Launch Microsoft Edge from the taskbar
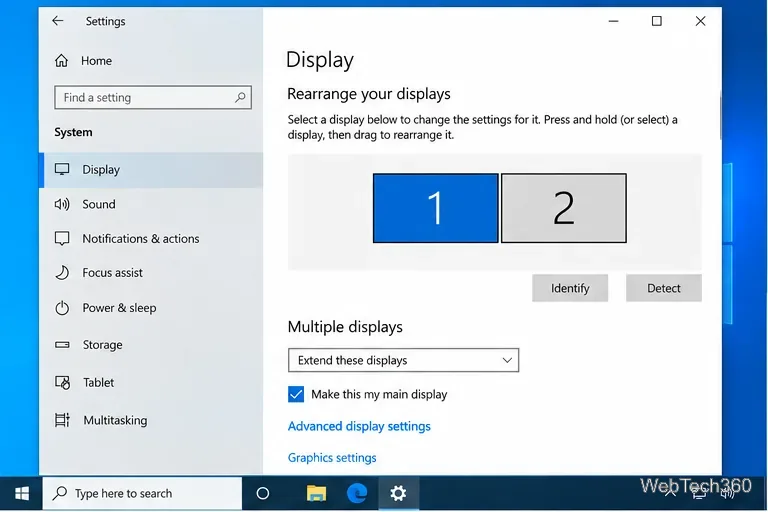768x512 pixels. [x=357, y=493]
